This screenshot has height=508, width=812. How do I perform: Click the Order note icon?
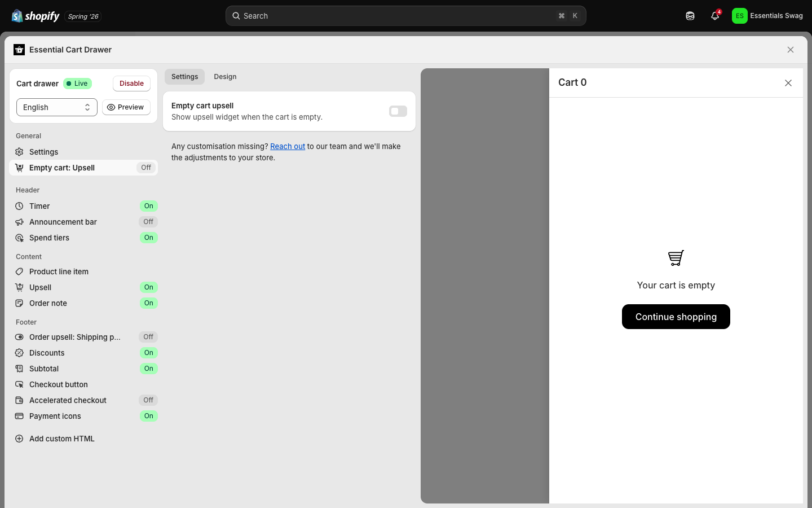click(19, 303)
